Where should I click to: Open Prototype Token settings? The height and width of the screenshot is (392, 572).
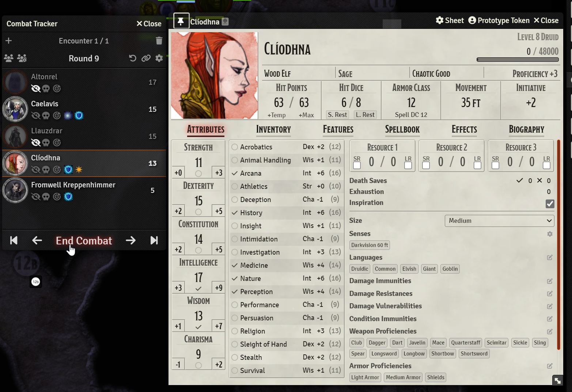pyautogui.click(x=499, y=20)
